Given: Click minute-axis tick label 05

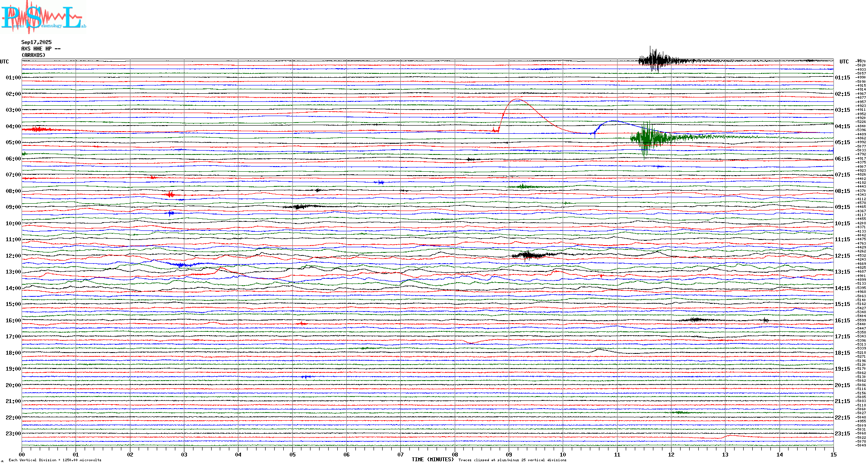Looking at the screenshot, I should point(292,455).
